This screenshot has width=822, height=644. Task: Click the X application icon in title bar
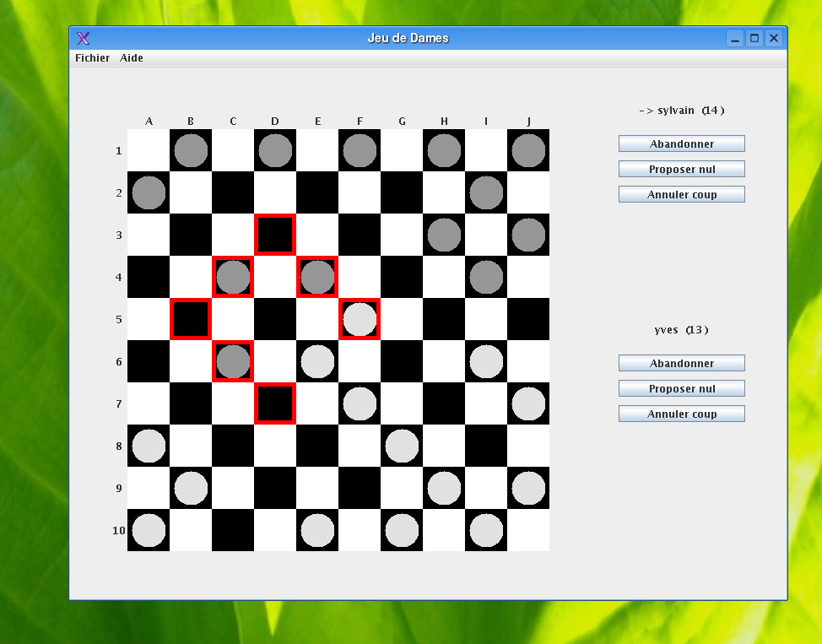[83, 38]
